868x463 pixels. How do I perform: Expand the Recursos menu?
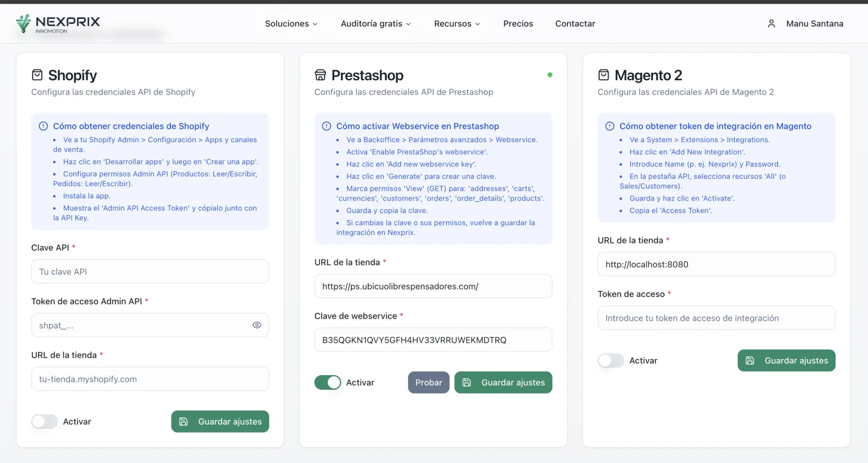(457, 24)
